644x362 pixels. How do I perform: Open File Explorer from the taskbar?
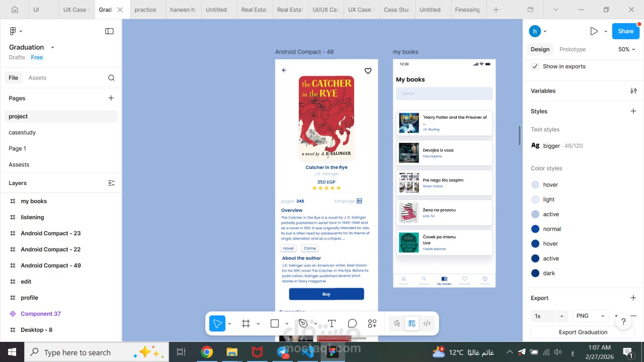pyautogui.click(x=232, y=352)
